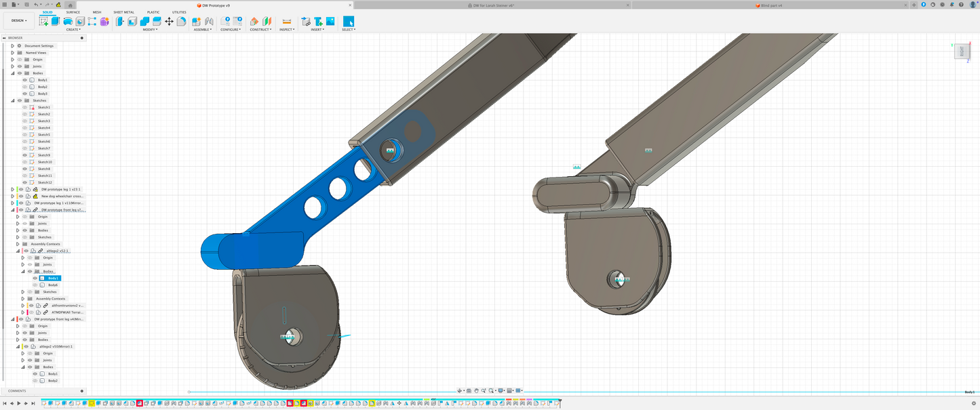980x410 pixels.
Task: Collapse the top-level Sketches folder
Action: [x=12, y=100]
